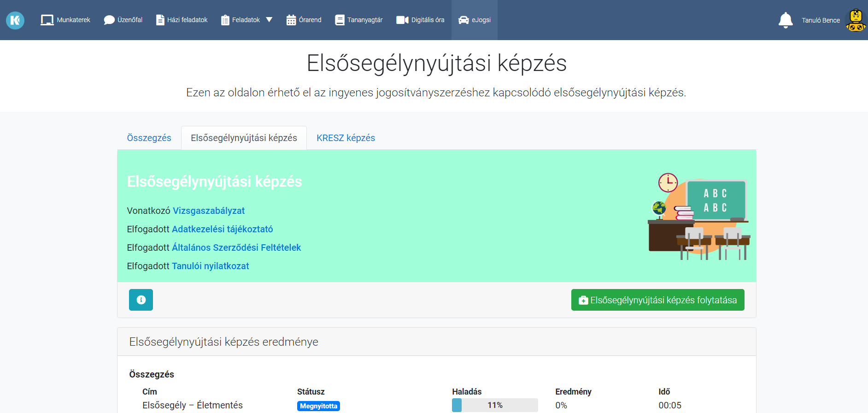Click the Házi feladatok document icon
This screenshot has height=413, width=868.
[160, 20]
